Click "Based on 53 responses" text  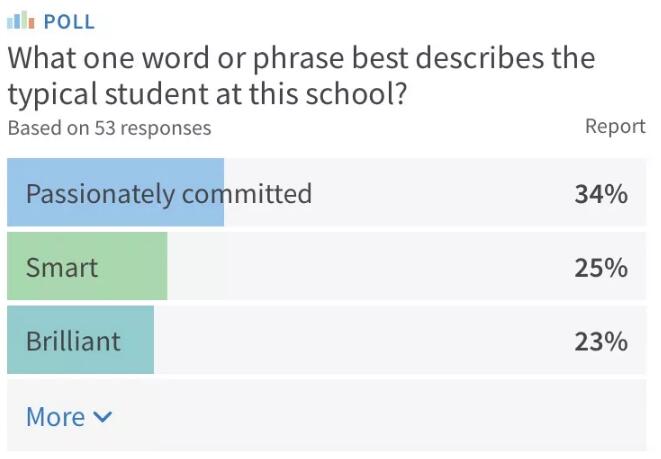coord(109,128)
